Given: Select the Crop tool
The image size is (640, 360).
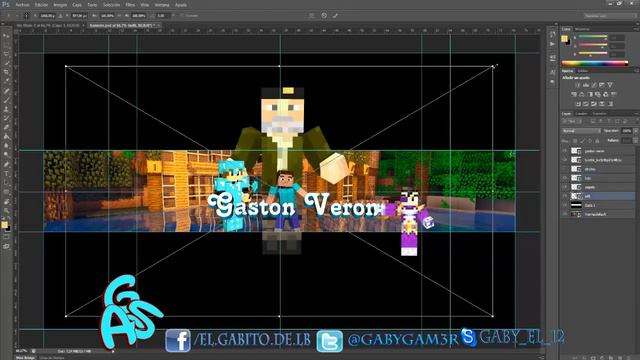Looking at the screenshot, I should coord(6,72).
